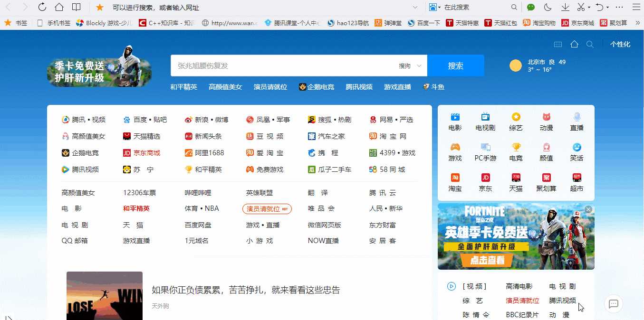This screenshot has height=320, width=644.
Task: Open 京东商城 bookmark in bookmarks bar
Action: 577,22
